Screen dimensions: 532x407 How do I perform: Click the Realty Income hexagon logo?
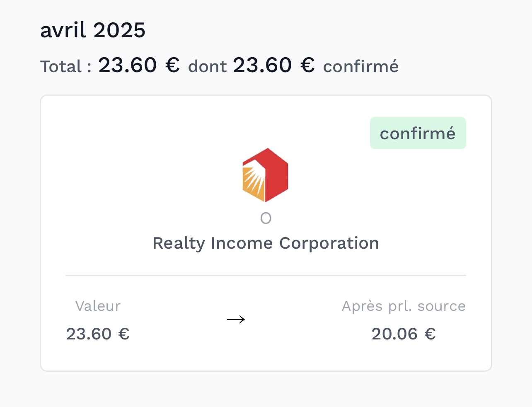coord(265,175)
